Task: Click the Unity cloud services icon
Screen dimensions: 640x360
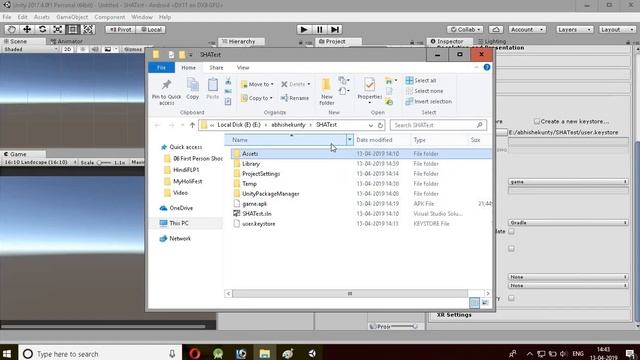Action: pyautogui.click(x=496, y=29)
